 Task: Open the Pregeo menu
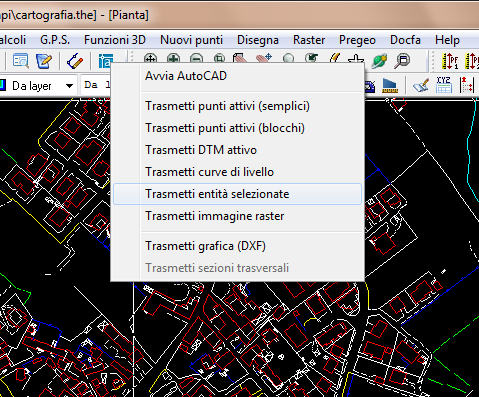[357, 40]
